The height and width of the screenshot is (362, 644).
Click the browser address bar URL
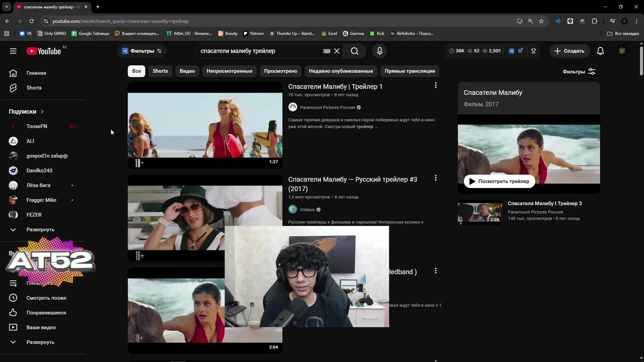[121, 21]
